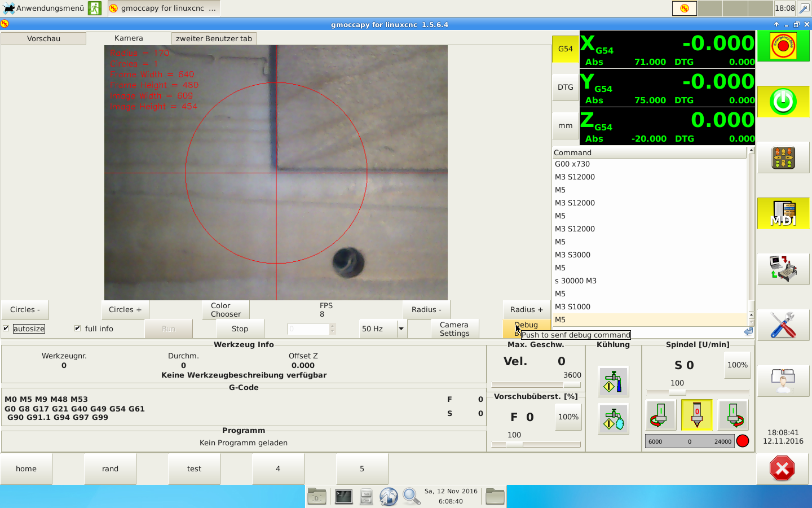Screen dimensions: 812x508
Task: Toggle the mm units button
Action: 566,126
